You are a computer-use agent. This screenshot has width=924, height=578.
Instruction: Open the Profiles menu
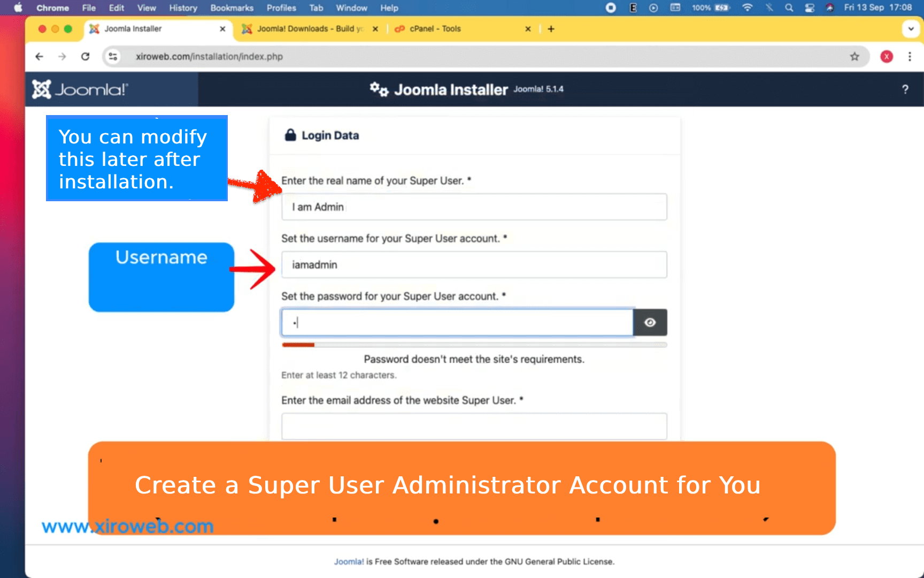coord(281,7)
